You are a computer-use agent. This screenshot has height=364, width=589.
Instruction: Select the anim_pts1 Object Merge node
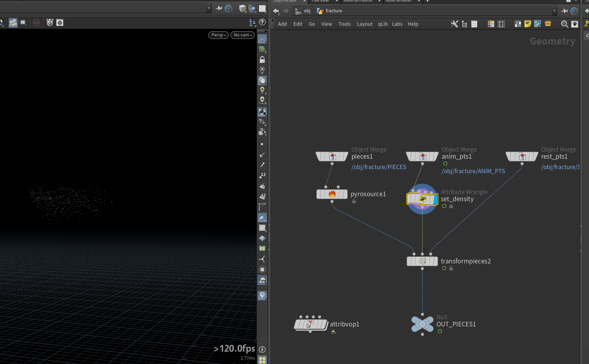point(422,157)
